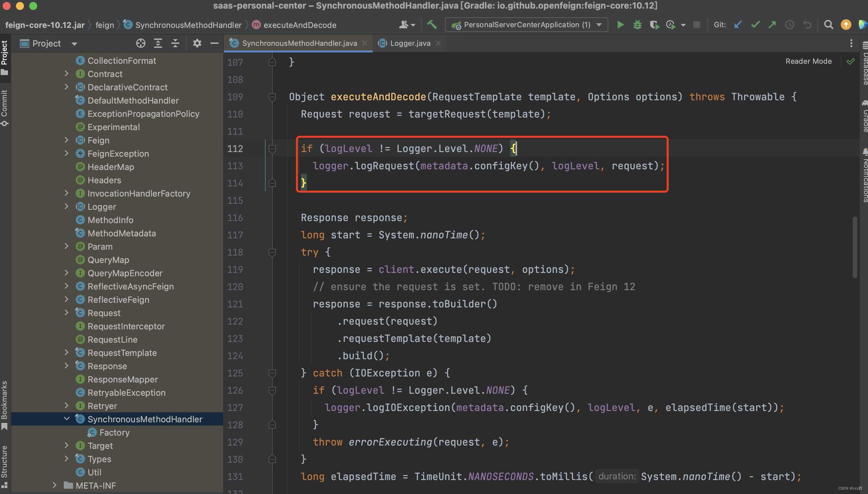The height and width of the screenshot is (494, 868).
Task: Click Git commit checkmark icon
Action: point(755,25)
